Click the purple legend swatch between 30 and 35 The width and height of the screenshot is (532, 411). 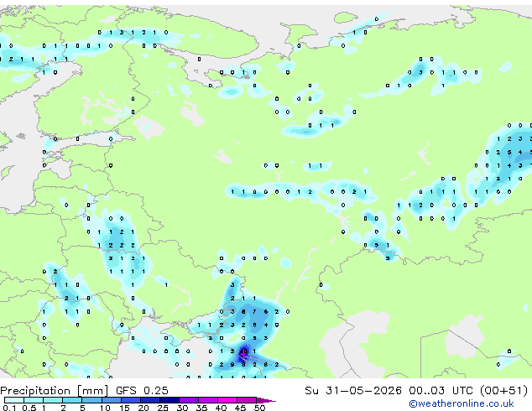click(x=188, y=400)
